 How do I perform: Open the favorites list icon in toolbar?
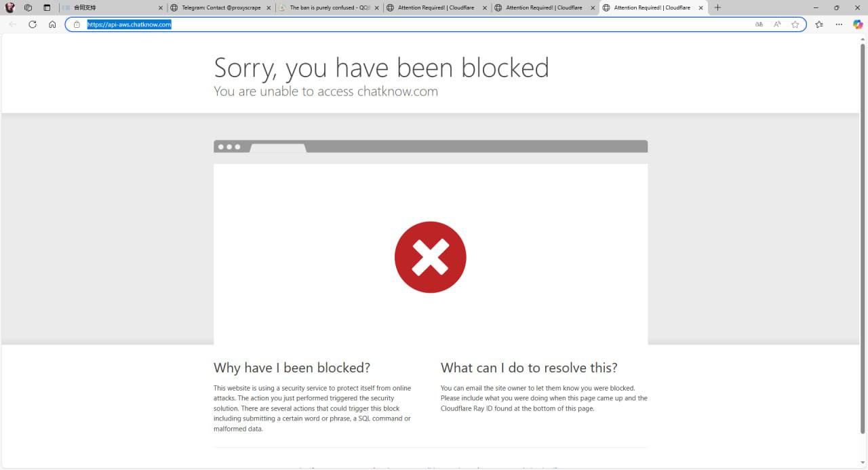click(819, 24)
